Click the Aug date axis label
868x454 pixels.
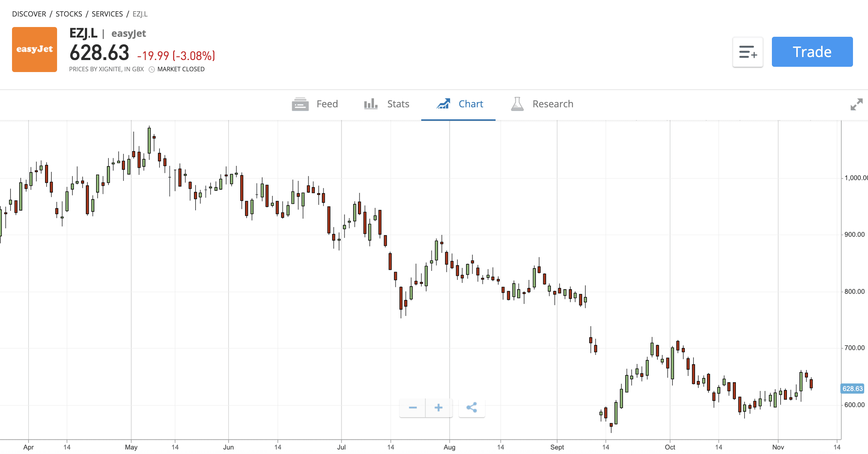tap(449, 447)
